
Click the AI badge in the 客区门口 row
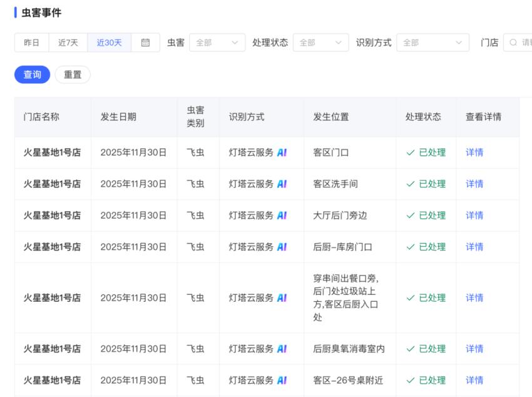[282, 152]
